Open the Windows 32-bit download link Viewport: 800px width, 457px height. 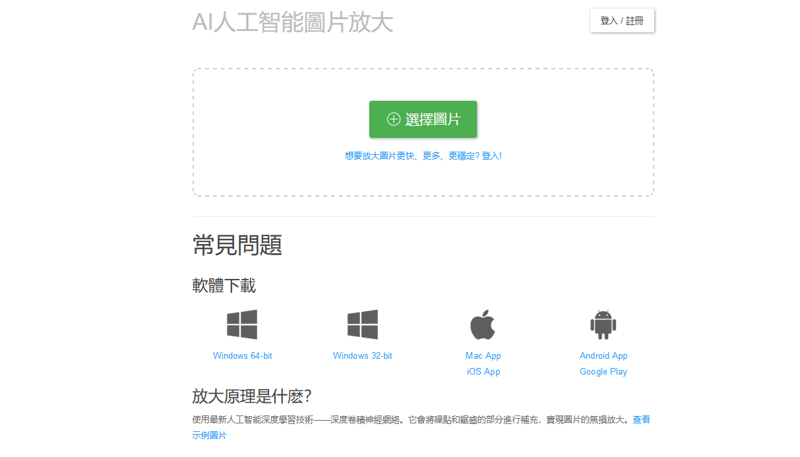coord(362,356)
